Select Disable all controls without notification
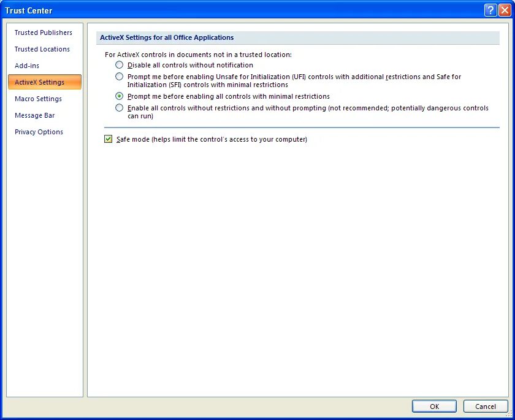This screenshot has height=420, width=515. pos(119,65)
